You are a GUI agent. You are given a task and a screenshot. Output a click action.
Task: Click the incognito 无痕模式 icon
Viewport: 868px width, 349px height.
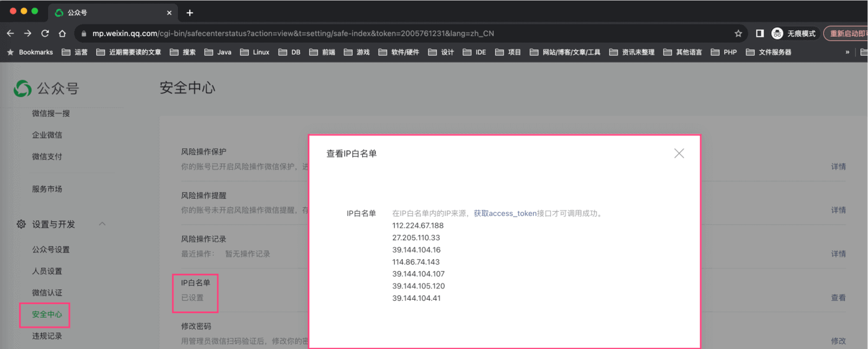(777, 34)
